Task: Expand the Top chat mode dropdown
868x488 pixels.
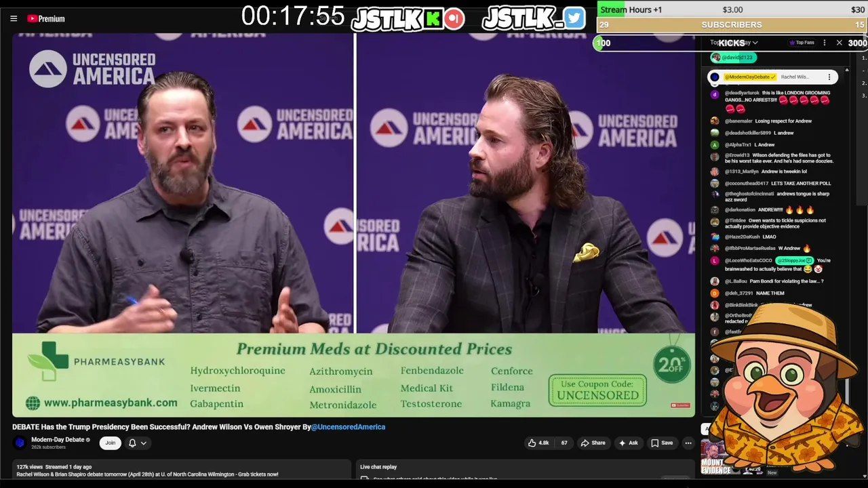Action: (734, 43)
